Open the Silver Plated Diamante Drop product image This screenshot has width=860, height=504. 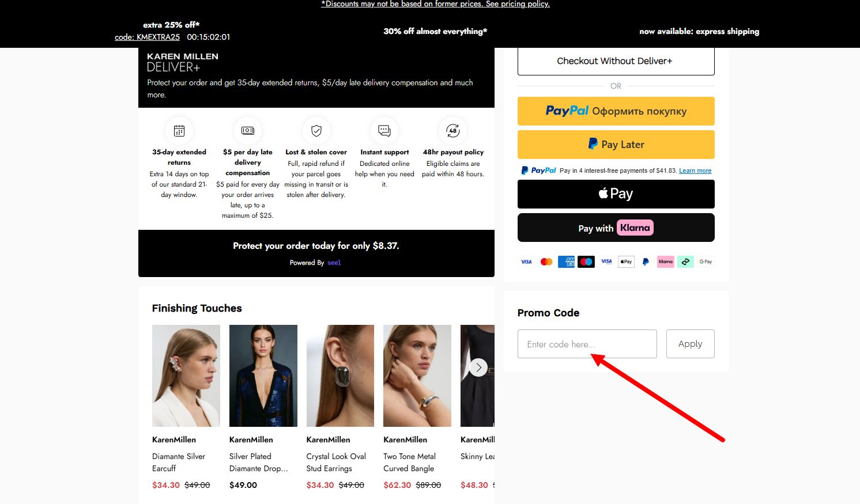(x=263, y=376)
